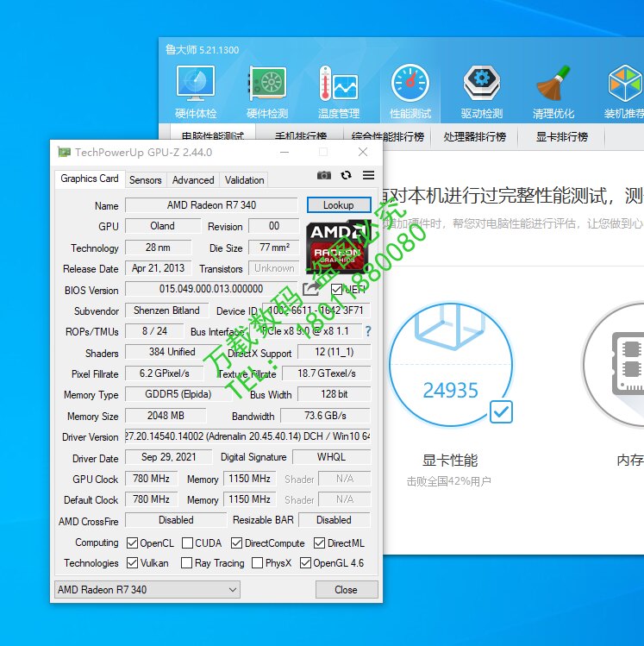The height and width of the screenshot is (646, 644).
Task: Open 驱动检测 driver detection icon
Action: 481,92
